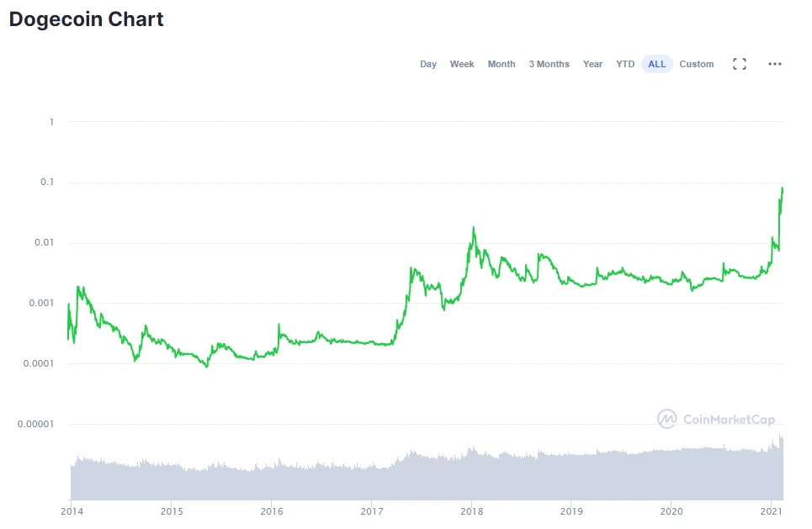The image size is (812, 529).
Task: Select the Day time range
Action: (x=428, y=64)
